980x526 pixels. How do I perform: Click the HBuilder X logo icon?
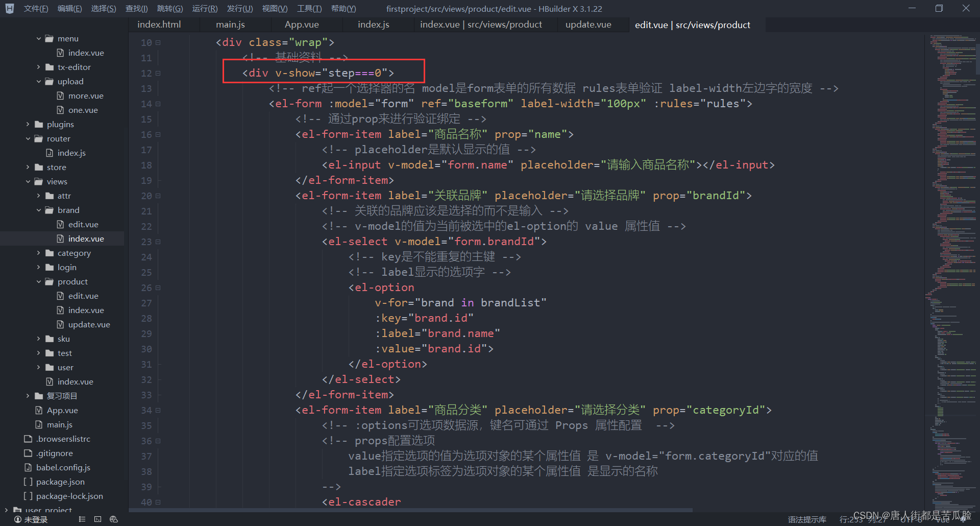[x=10, y=8]
